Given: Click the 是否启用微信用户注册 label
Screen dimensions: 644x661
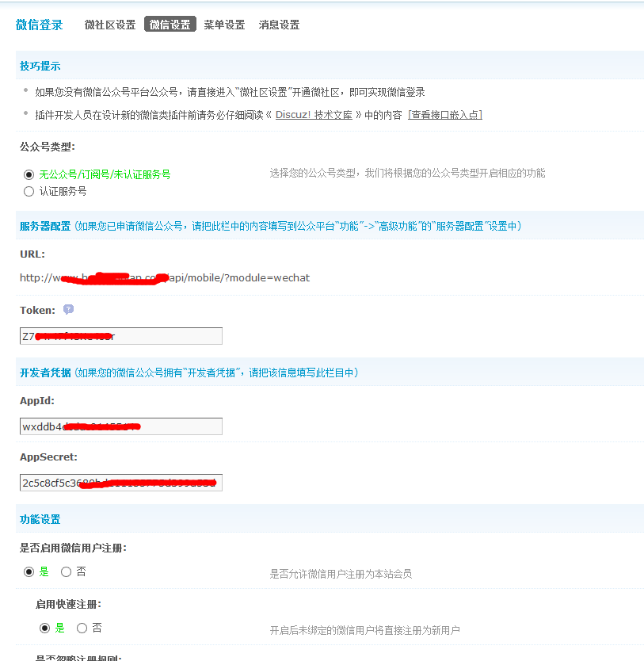Looking at the screenshot, I should 73,548.
